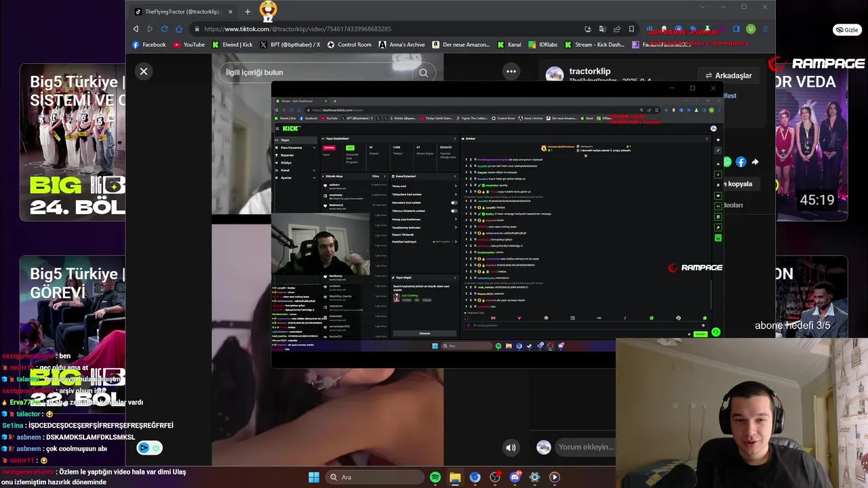This screenshot has width=868, height=488.
Task: Open a new browser tab
Action: coord(248,12)
